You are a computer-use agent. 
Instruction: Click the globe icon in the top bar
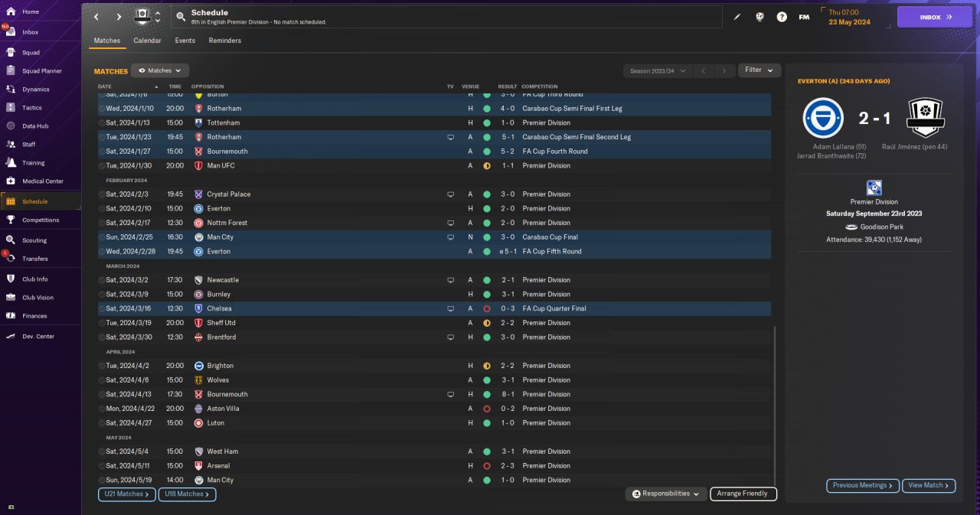pyautogui.click(x=759, y=17)
